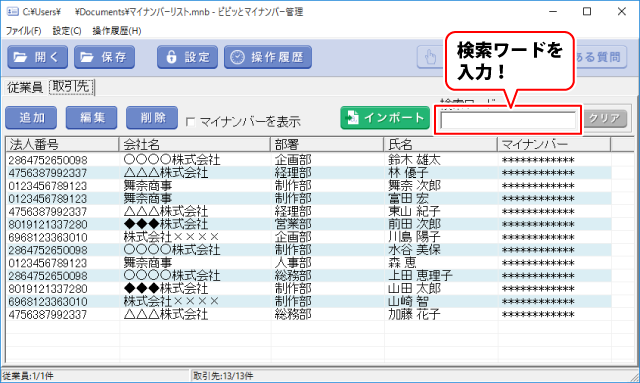The width and height of the screenshot is (640, 383).
Task: Click the 削除 button
Action: 152,118
